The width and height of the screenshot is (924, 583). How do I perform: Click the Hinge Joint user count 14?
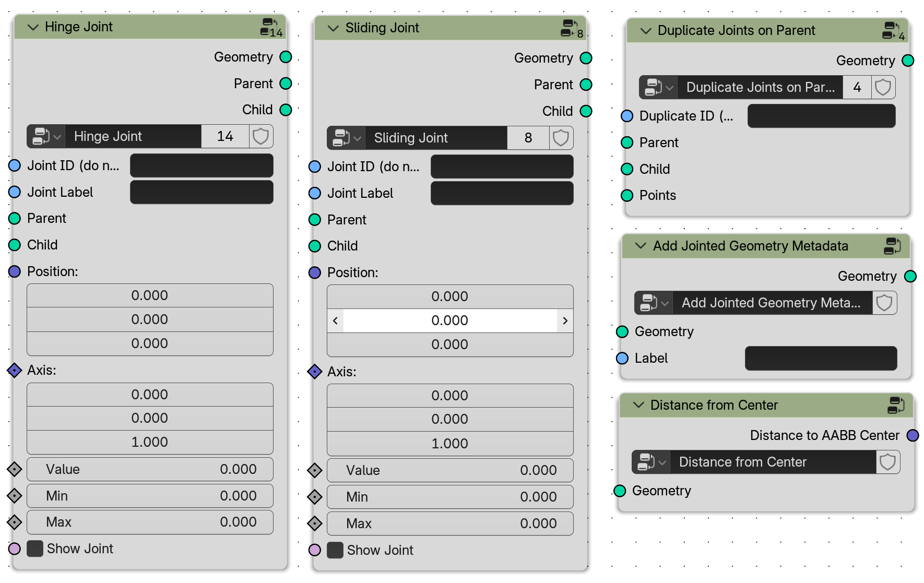pos(225,137)
